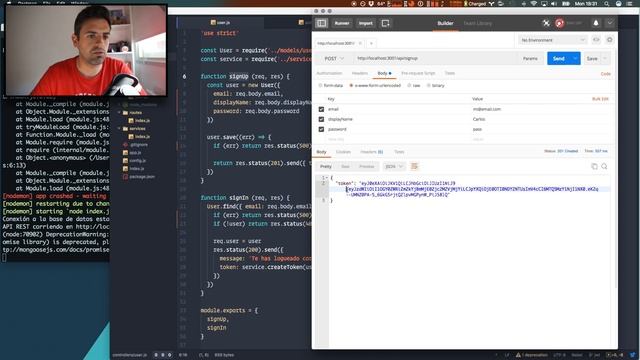This screenshot has width=640, height=360.
Task: Open the Runner button in Postman
Action: [x=342, y=23]
